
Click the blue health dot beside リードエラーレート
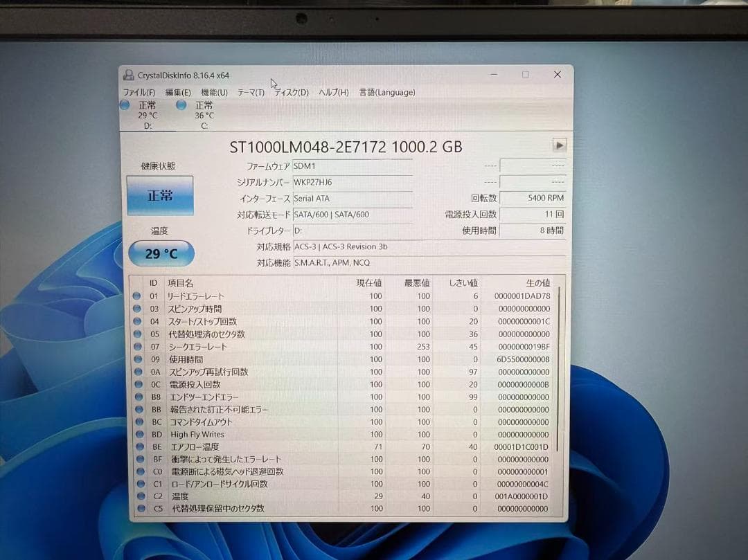coord(136,296)
